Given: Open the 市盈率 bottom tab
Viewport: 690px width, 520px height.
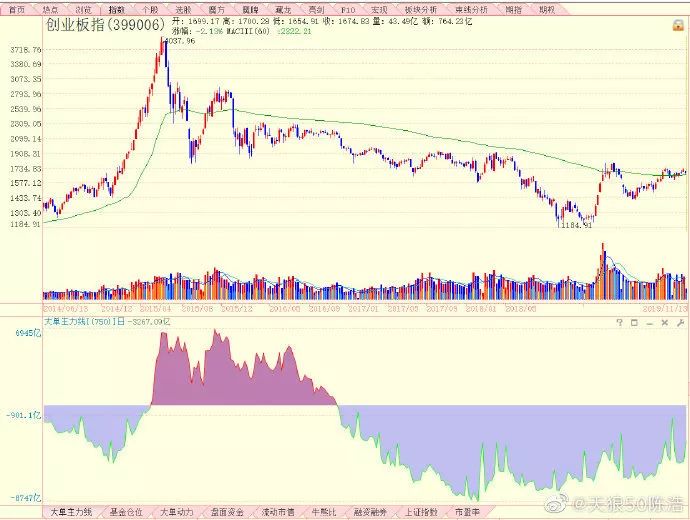Looking at the screenshot, I should coord(467,512).
